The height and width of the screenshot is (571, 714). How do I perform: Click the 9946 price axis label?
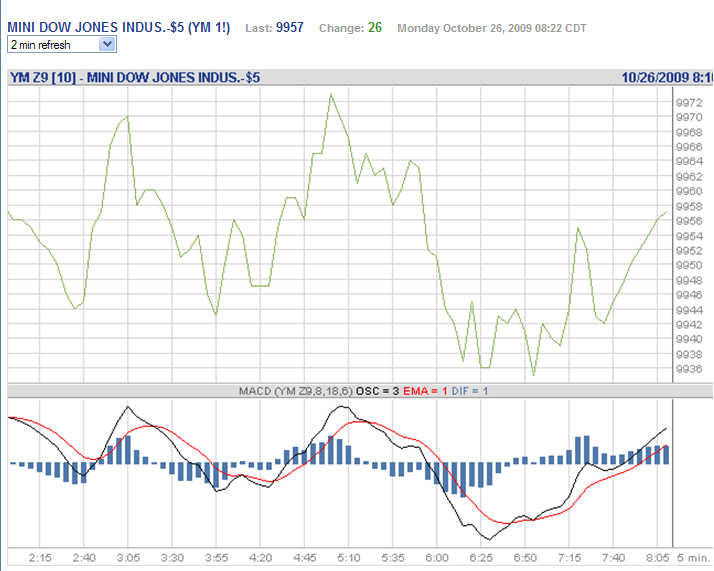tap(689, 295)
